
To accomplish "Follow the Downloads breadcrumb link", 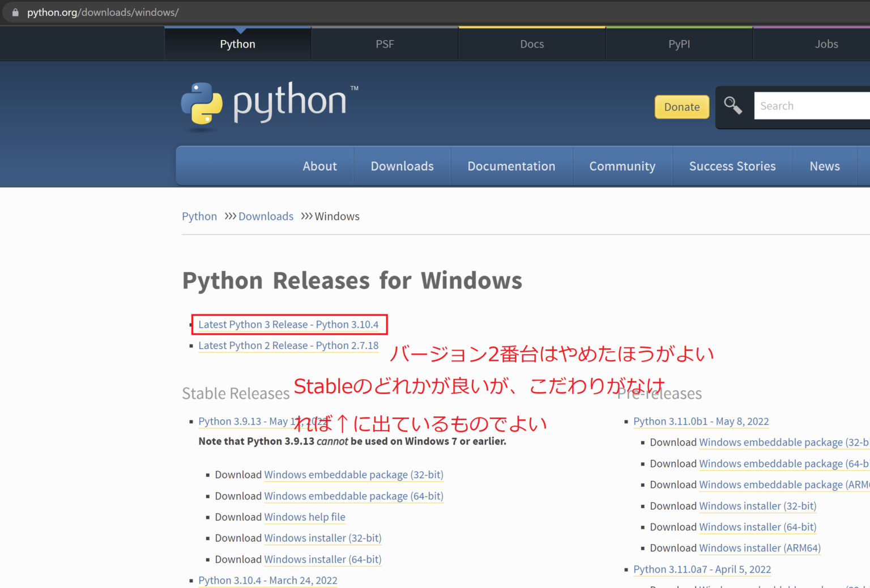I will point(266,216).
